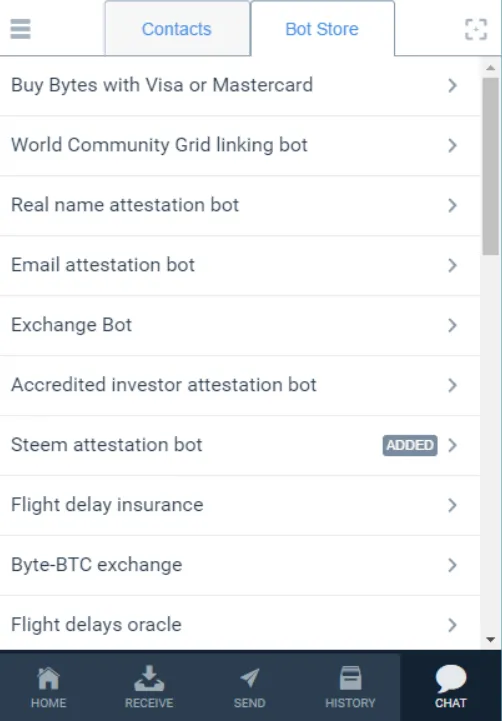
Task: Open the Send screen
Action: (x=250, y=687)
